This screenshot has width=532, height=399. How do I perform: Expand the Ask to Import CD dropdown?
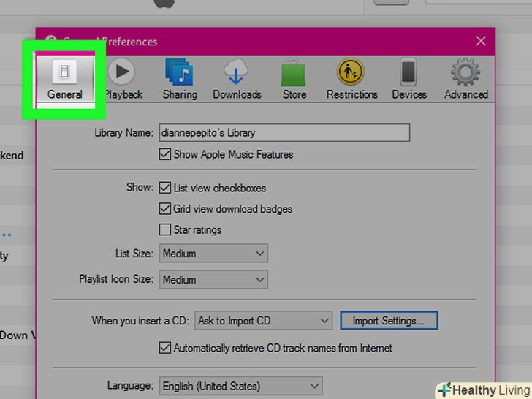pos(264,320)
